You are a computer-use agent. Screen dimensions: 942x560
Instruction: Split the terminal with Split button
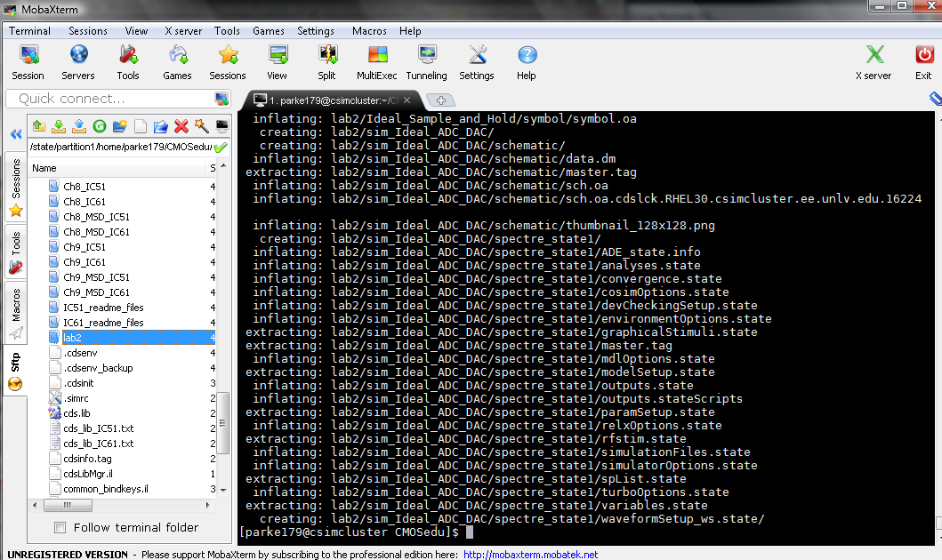pyautogui.click(x=326, y=62)
